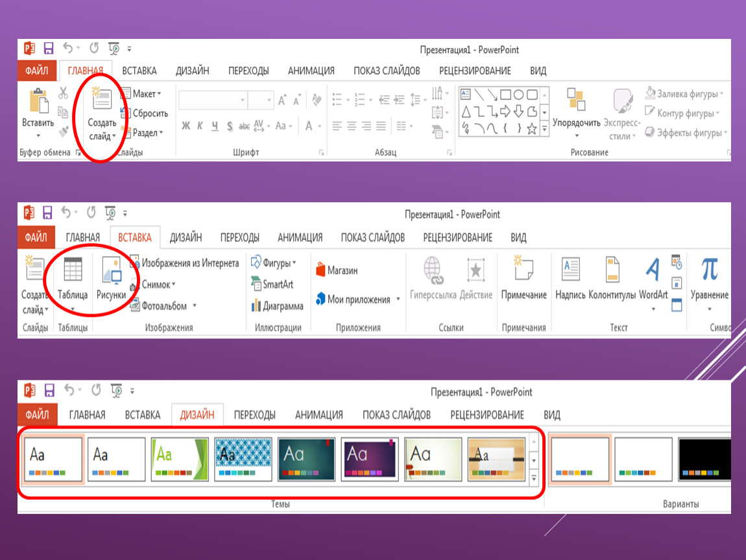Click clear formatting eraser icon

pos(317,99)
